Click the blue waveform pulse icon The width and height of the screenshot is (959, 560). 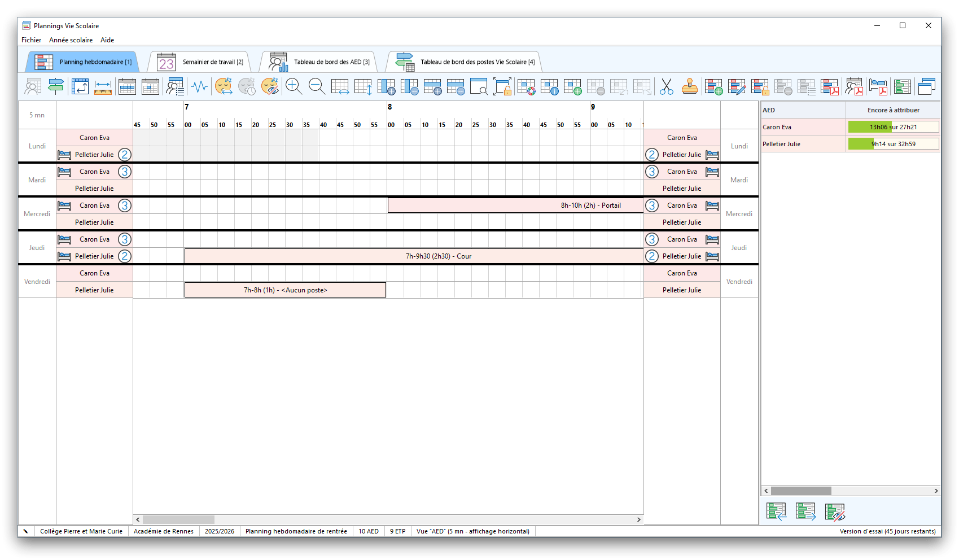(x=199, y=86)
